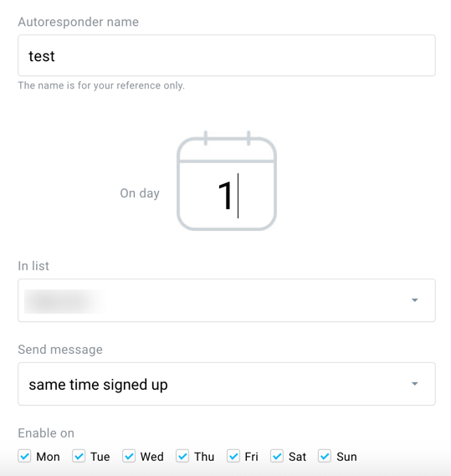The image size is (451, 476).
Task: Click the Sun day label
Action: point(346,457)
